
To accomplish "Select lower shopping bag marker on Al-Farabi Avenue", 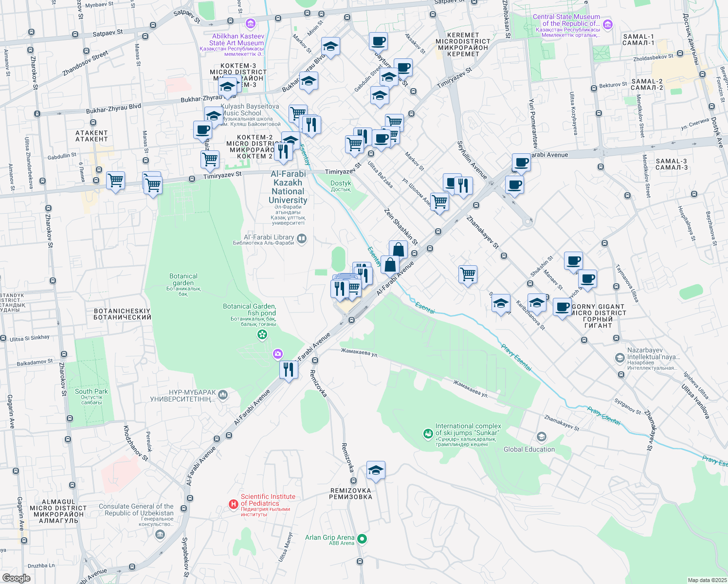I will [390, 266].
